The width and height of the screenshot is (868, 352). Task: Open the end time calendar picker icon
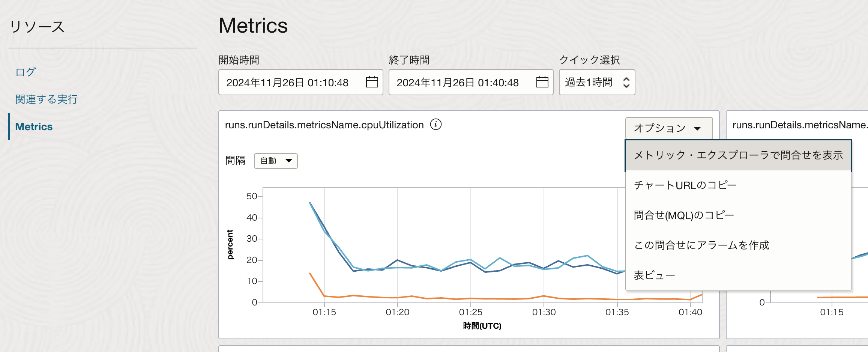tap(542, 82)
